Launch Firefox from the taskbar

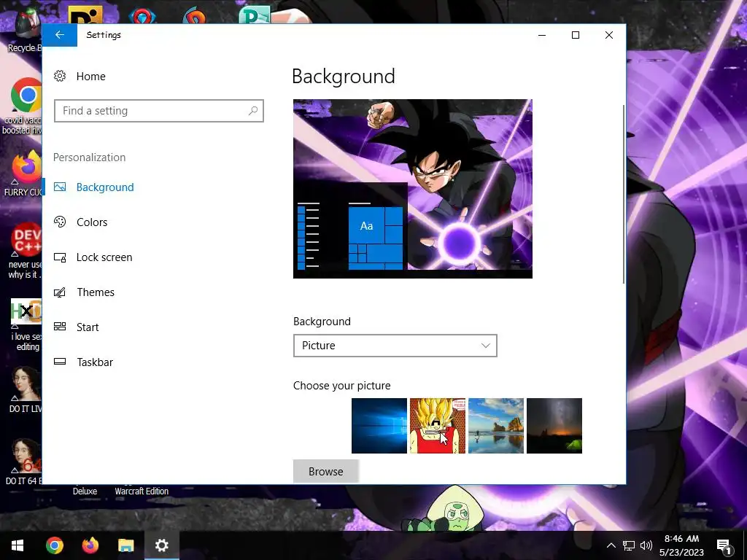pyautogui.click(x=90, y=545)
